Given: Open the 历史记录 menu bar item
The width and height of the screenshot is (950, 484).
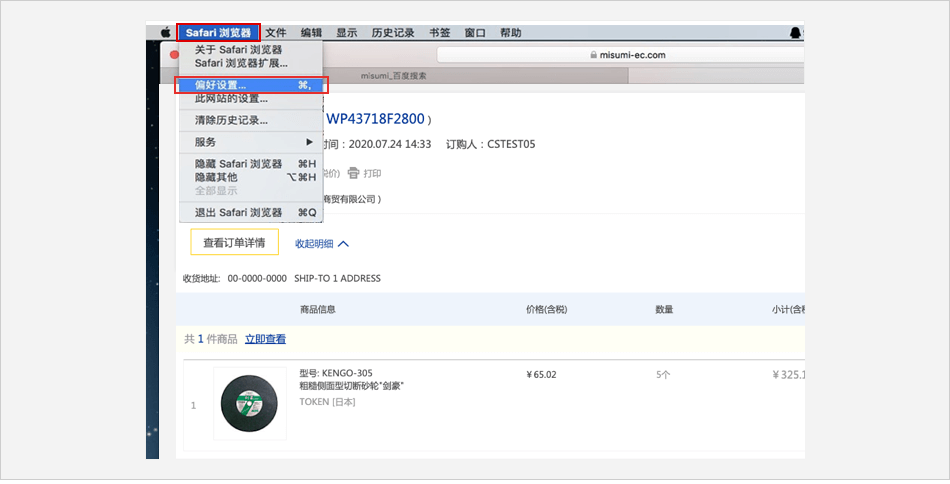Looking at the screenshot, I should coord(392,33).
